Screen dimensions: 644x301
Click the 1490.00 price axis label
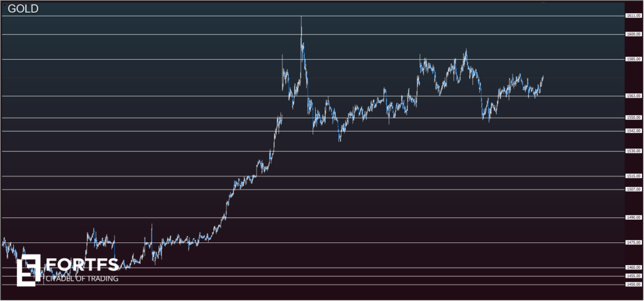(633, 218)
